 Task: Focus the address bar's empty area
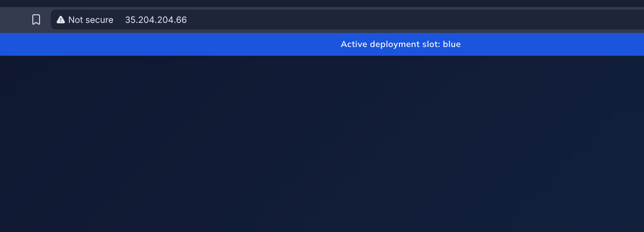374,20
